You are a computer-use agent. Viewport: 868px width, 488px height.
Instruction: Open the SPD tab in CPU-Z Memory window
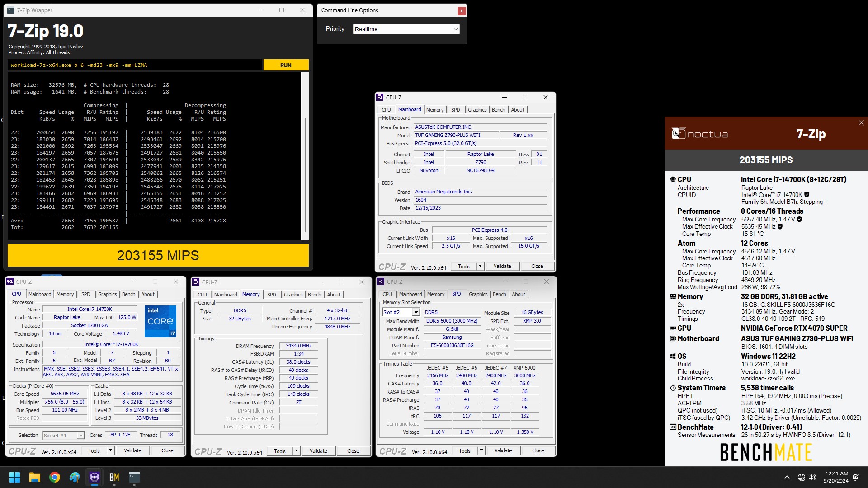coord(271,295)
